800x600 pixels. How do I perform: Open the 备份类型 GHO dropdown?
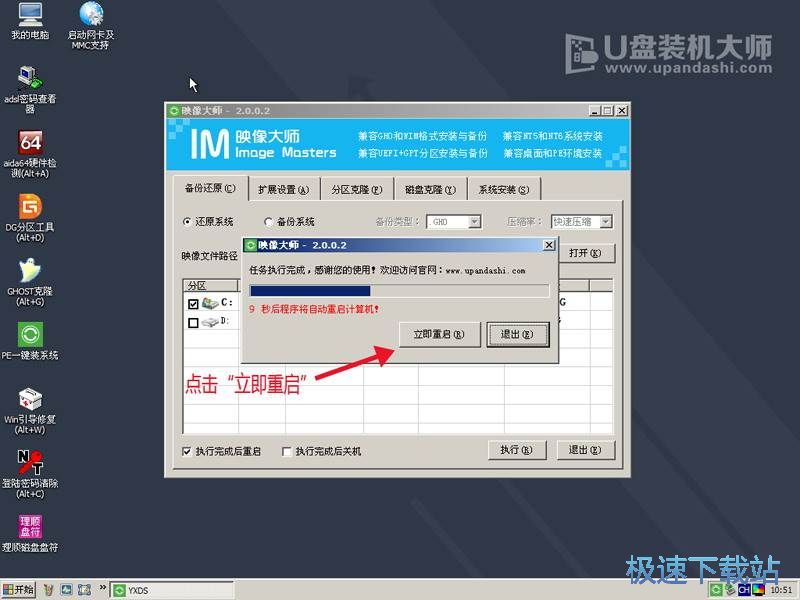coord(454,222)
